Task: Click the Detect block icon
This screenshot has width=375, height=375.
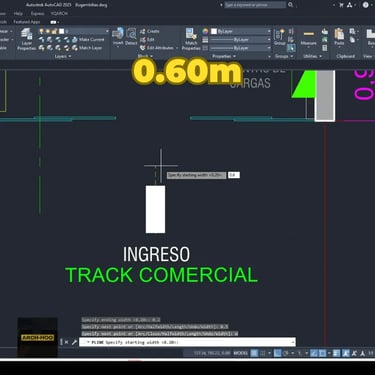Action: [131, 36]
